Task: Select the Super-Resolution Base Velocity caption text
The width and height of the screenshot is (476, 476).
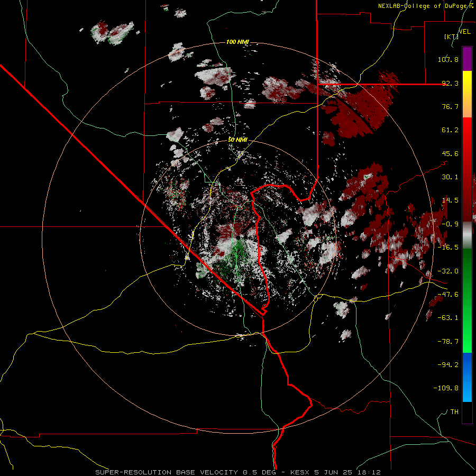Action: tap(238, 472)
